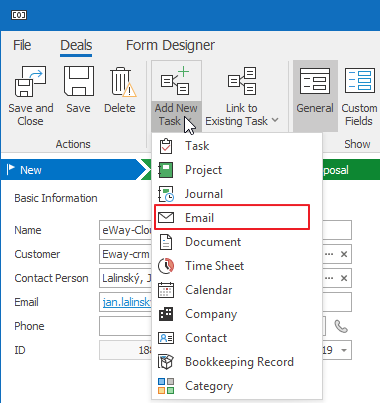Choose Document from the dropdown menu
The image size is (380, 403).
pos(237,242)
